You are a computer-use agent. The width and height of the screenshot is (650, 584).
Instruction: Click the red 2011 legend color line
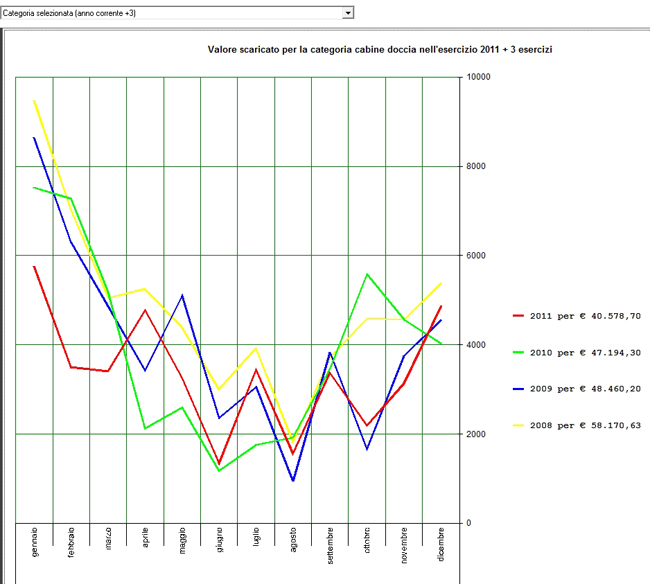pyautogui.click(x=518, y=316)
